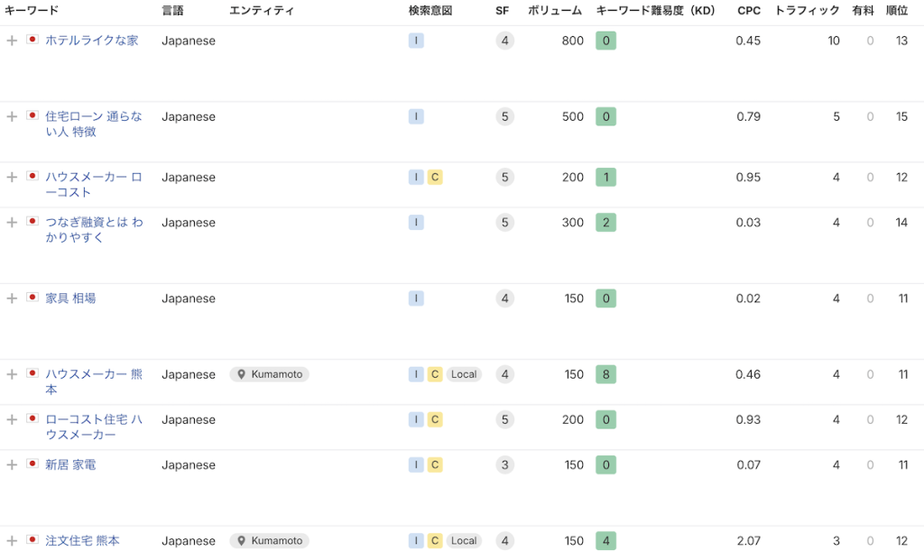
Task: Click the Local intent tag for 注文住宅 熊本
Action: [464, 541]
